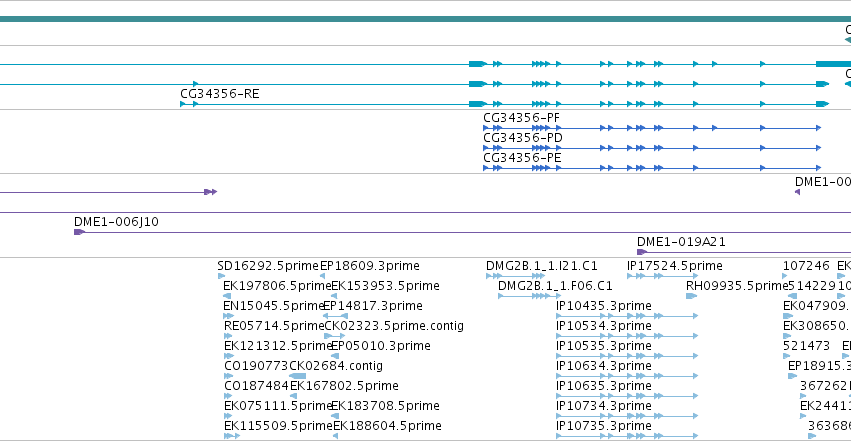Click the RH09935.5prime feature glyph
851x441 pixels.
tap(691, 296)
